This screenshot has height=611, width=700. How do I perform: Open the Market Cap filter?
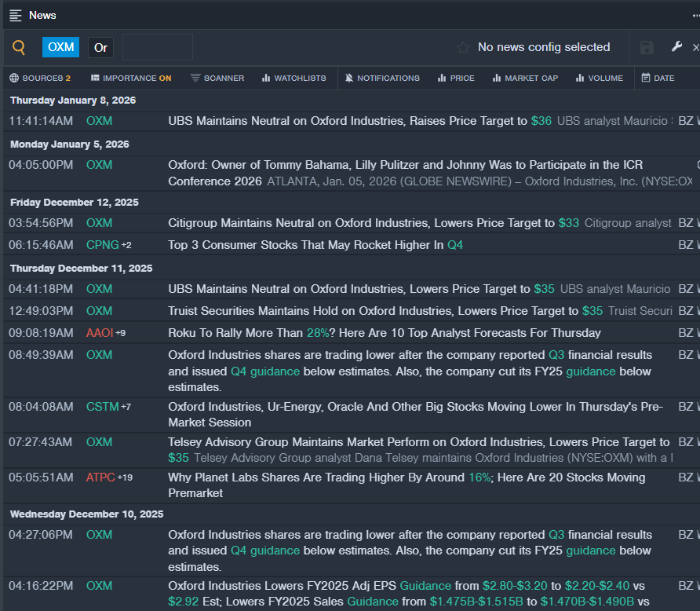[525, 78]
